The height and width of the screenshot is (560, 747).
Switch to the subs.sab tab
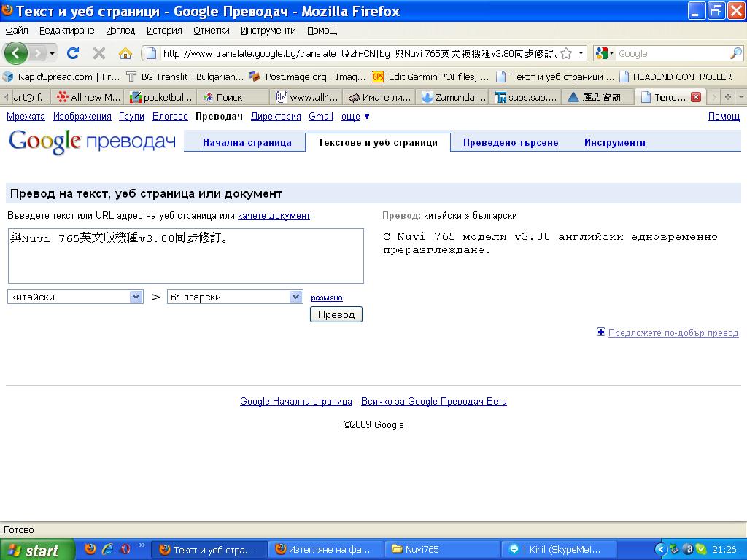525,97
